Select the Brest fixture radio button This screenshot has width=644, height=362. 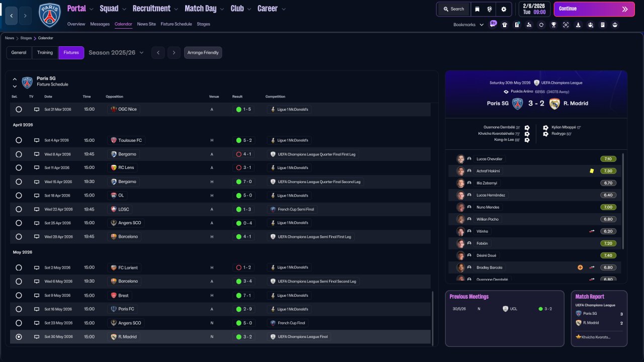pyautogui.click(x=19, y=296)
